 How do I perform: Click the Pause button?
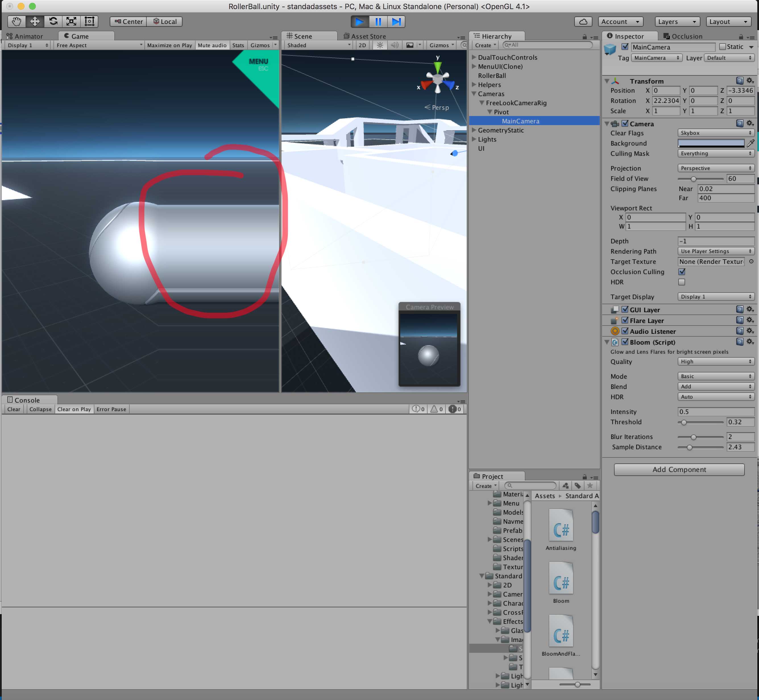point(378,22)
